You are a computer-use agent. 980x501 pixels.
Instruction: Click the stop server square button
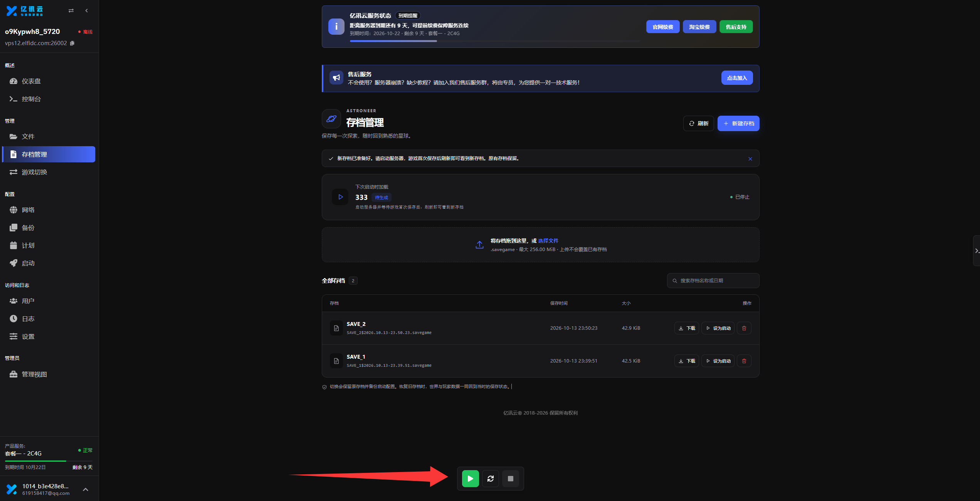pyautogui.click(x=510, y=479)
